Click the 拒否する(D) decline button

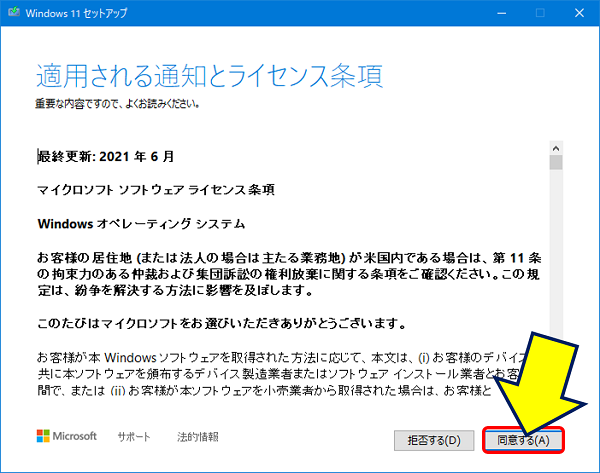click(x=434, y=440)
